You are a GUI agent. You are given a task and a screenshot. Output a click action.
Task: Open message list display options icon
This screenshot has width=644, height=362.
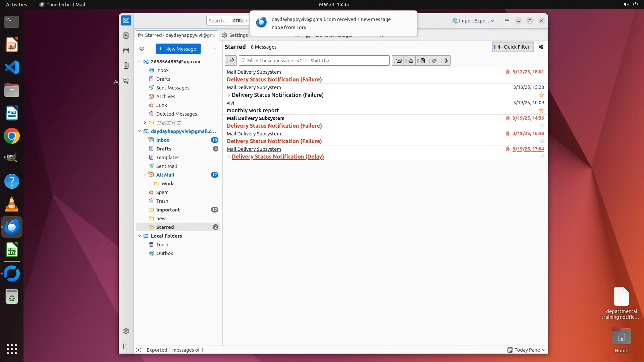541,47
